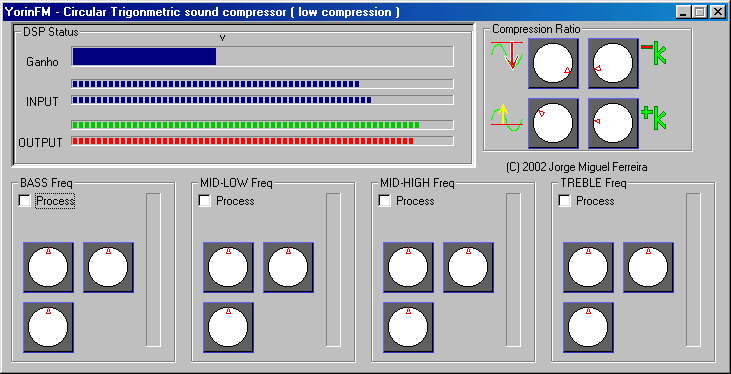Click the knob beside the yellow up arrow
The image size is (731, 374).
point(553,123)
